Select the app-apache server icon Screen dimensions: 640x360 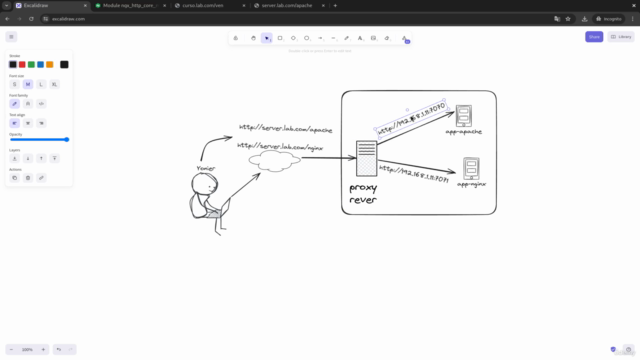(464, 116)
